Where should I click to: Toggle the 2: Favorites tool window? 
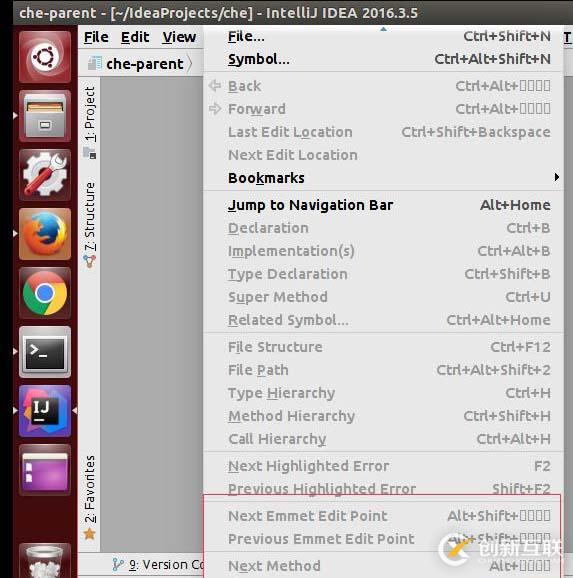pos(90,489)
